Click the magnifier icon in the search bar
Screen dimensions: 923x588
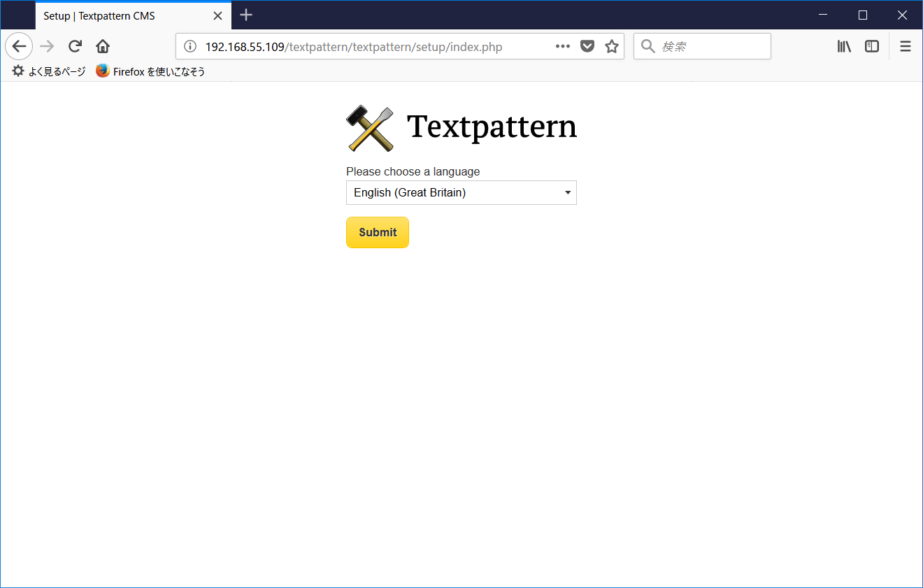(647, 46)
